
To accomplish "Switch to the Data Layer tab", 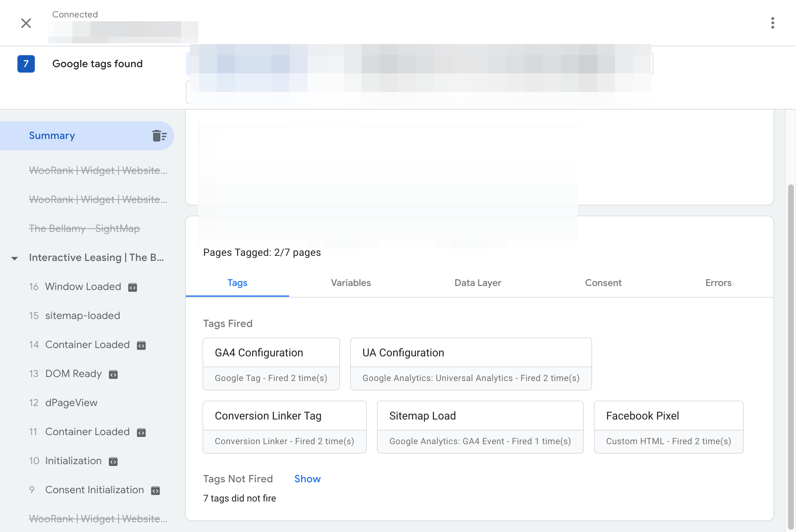I will coord(478,283).
